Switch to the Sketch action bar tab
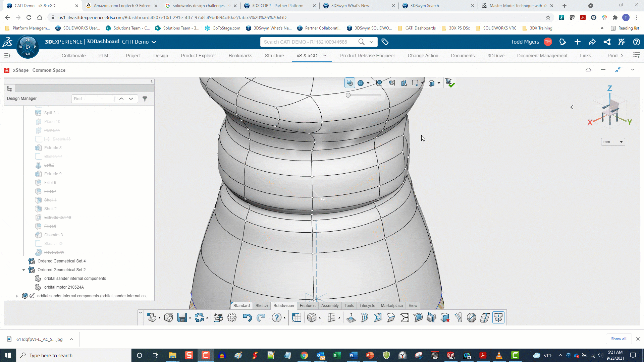 point(262,306)
